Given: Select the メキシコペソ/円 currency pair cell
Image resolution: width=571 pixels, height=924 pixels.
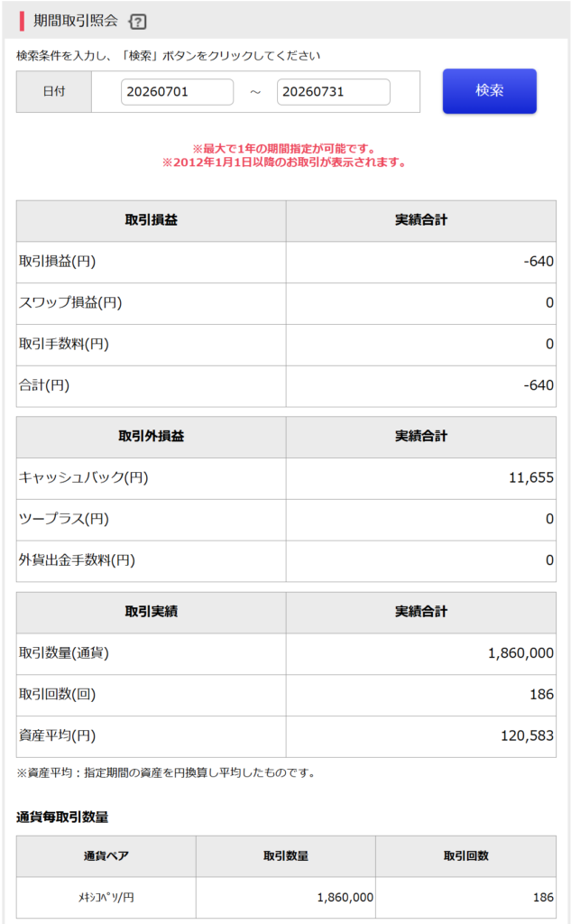Looking at the screenshot, I should point(106,898).
